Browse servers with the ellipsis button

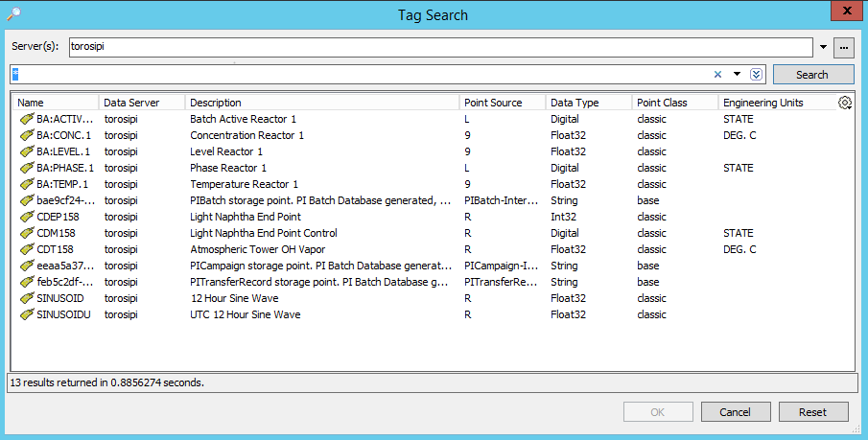[844, 47]
